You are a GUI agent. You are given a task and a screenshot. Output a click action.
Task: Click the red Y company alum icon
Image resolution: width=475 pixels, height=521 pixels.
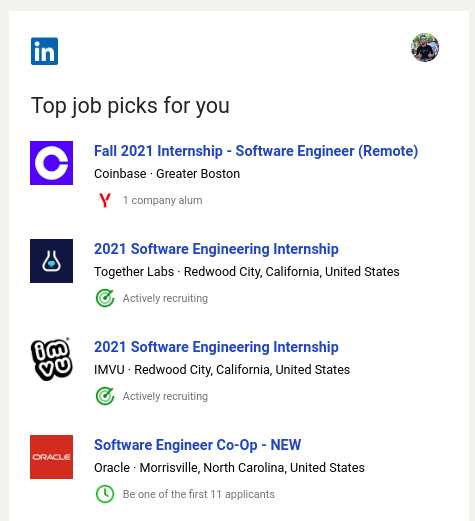(x=105, y=200)
